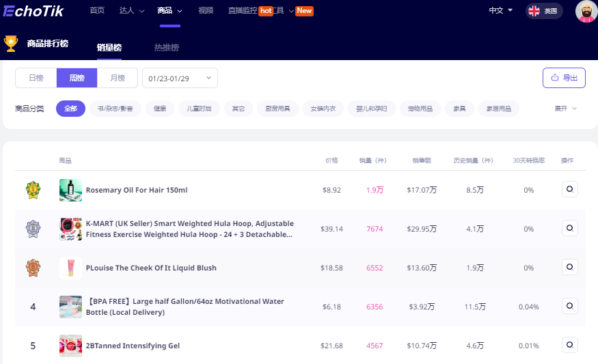This screenshot has width=598, height=364.
Task: Filter by 健康 category
Action: click(x=160, y=109)
